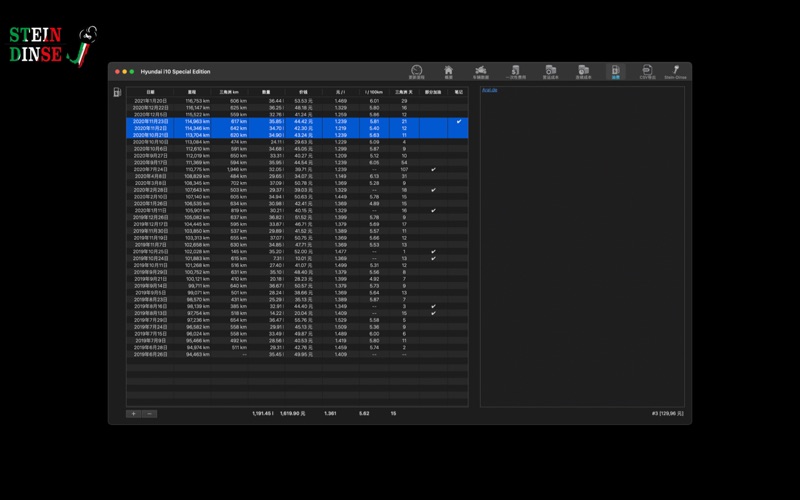This screenshot has height=500, width=800.
Task: Toggle partial-fill checkmark in 2020年1月11日 row
Action: (x=433, y=210)
